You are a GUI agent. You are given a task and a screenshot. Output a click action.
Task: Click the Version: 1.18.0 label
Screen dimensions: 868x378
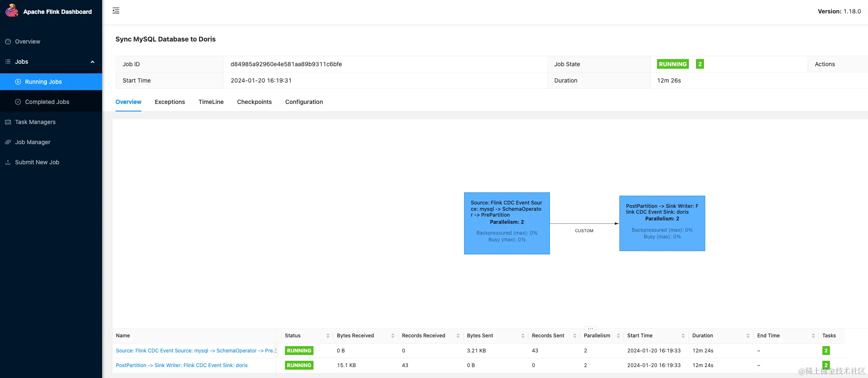pos(839,11)
